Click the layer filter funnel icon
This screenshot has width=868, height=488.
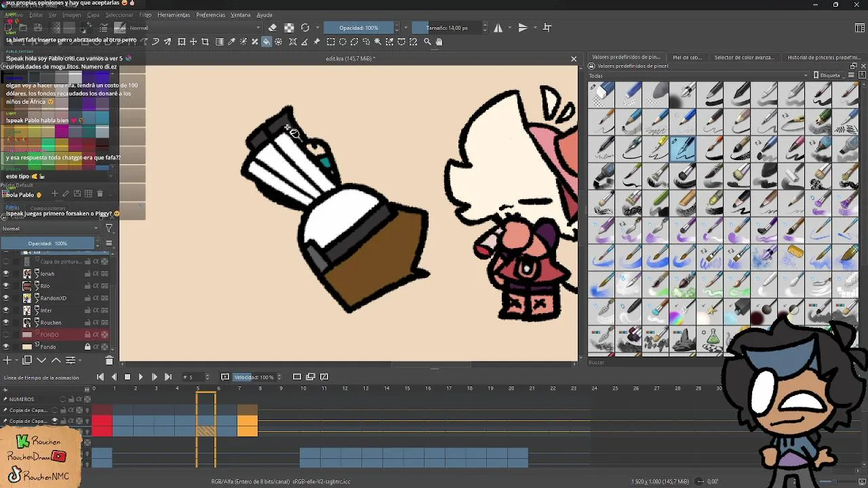(x=108, y=228)
